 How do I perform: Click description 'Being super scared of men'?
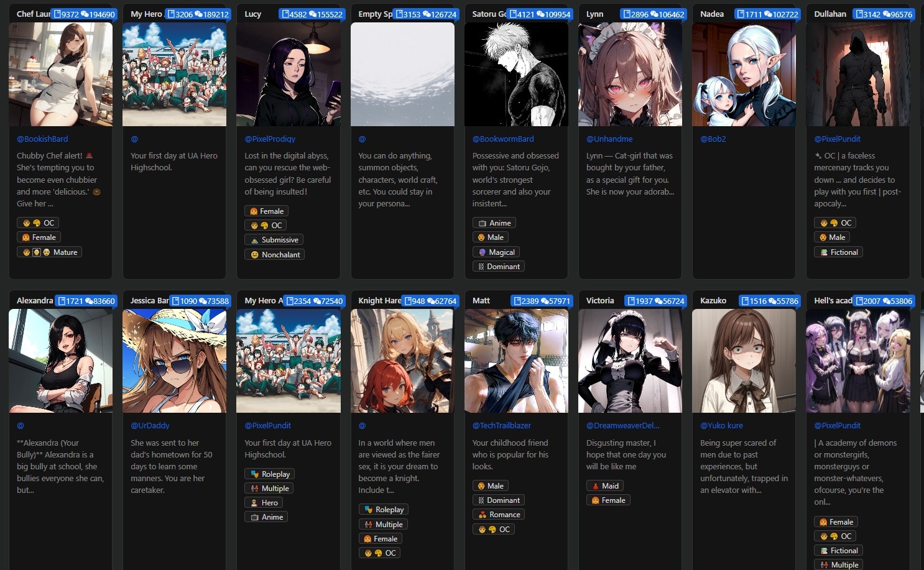[x=744, y=466]
